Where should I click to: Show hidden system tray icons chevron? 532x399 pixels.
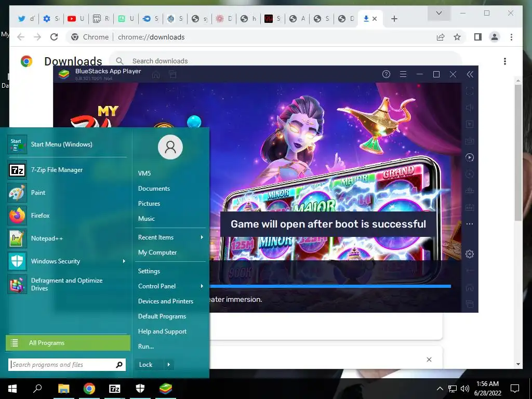440,389
